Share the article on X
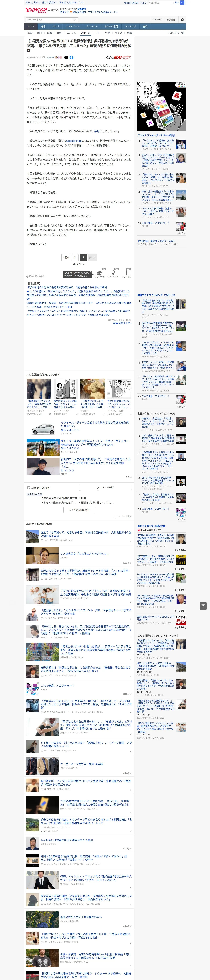The width and height of the screenshot is (210, 980). click(66, 57)
